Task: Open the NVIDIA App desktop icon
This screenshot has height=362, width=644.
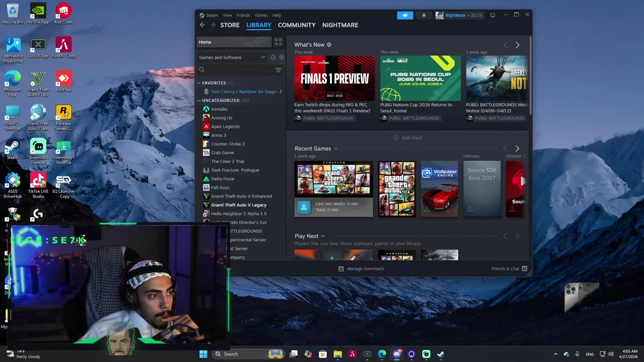Action: click(x=38, y=14)
